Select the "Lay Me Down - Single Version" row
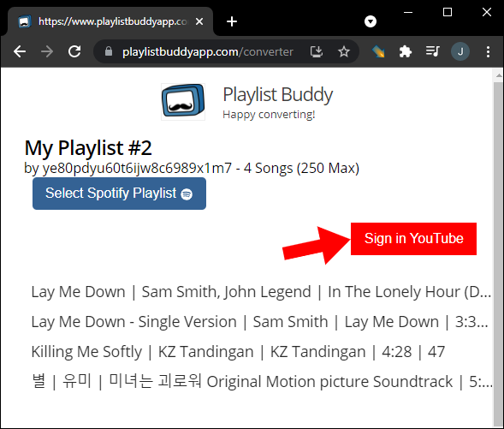The height and width of the screenshot is (429, 504). pos(260,322)
